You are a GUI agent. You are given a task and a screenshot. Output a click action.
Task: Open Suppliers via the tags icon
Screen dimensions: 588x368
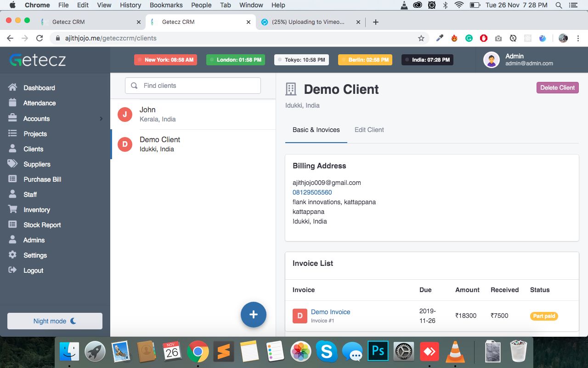click(x=13, y=164)
